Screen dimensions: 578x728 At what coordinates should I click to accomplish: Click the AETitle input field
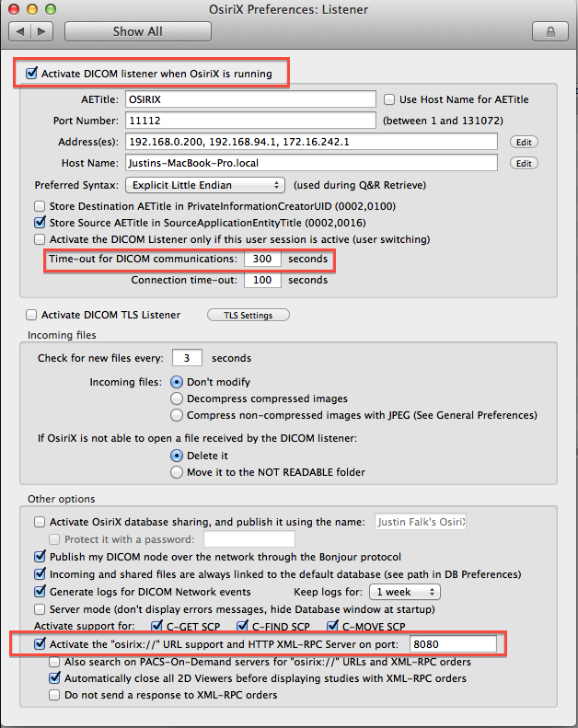click(x=250, y=99)
